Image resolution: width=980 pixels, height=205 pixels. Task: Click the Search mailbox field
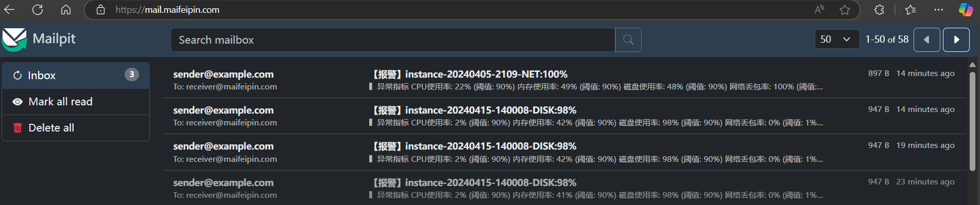392,40
